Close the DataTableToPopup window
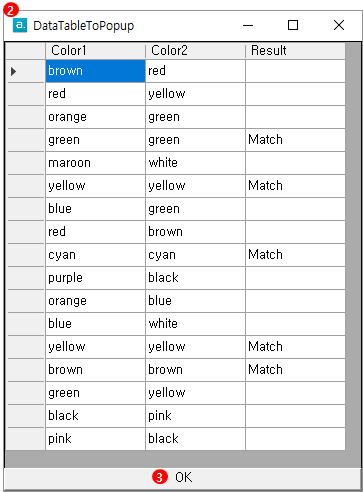This screenshot has width=363, height=492. click(339, 25)
